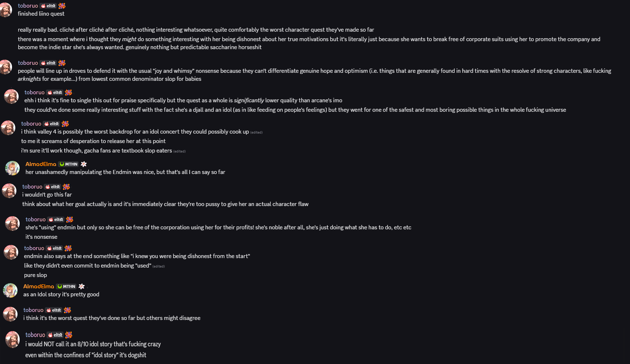Click the eltst tag above "i wouldn't go this far"
The height and width of the screenshot is (364, 630).
(x=52, y=187)
